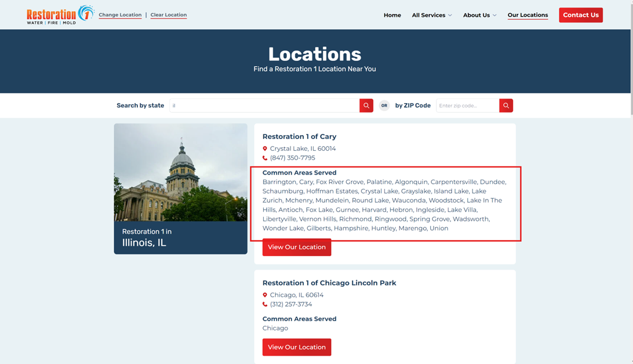
Task: Click the Illinois capitol building photo
Action: pos(180,172)
